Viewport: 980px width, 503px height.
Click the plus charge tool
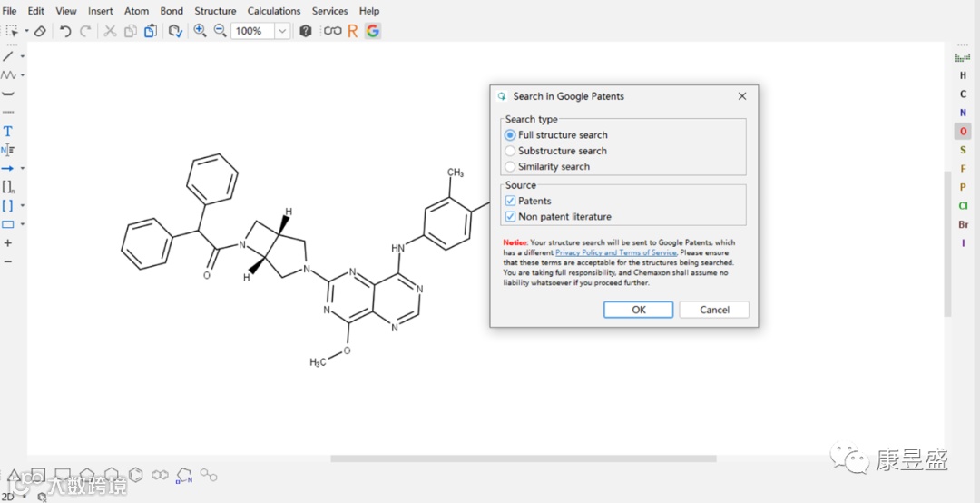[8, 242]
